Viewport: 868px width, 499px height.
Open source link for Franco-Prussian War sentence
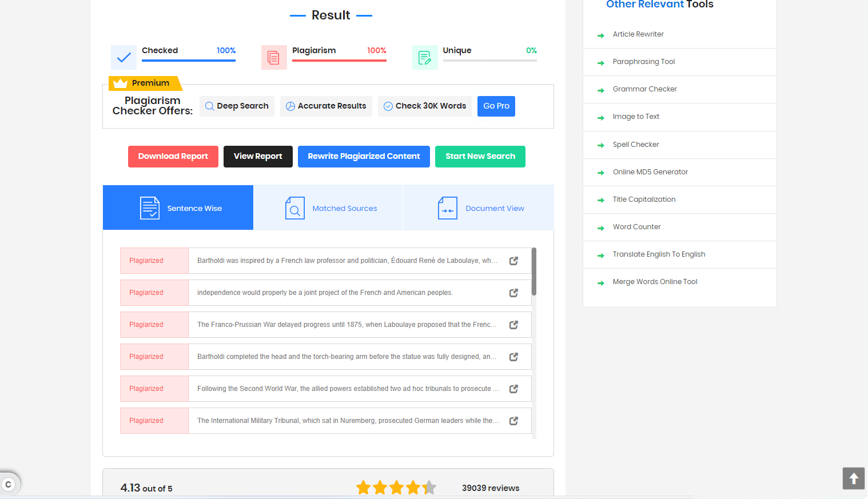pos(513,325)
